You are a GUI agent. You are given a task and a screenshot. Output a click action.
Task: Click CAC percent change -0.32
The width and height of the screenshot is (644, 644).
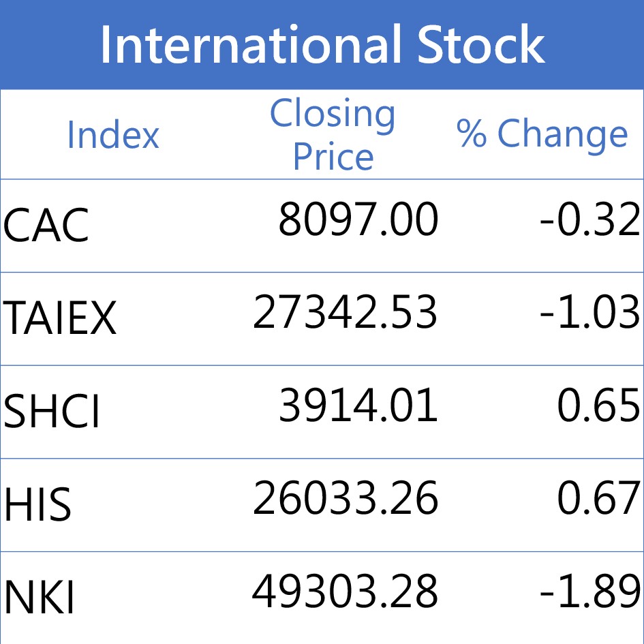[x=589, y=221]
